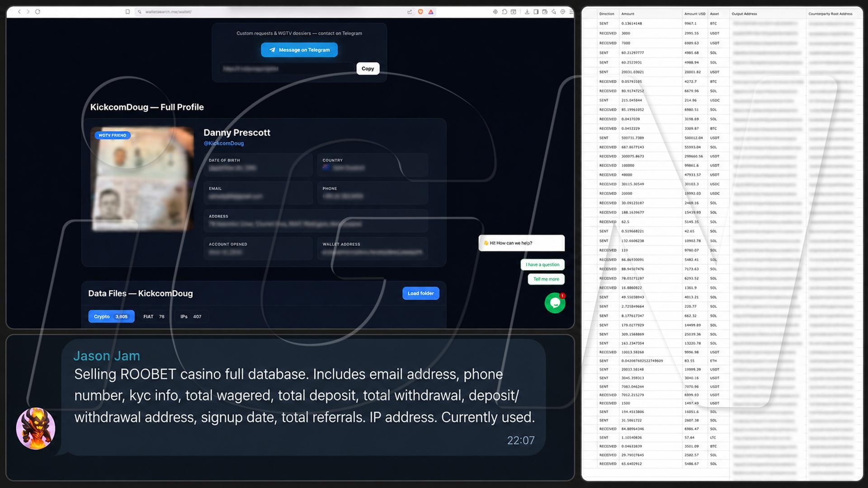This screenshot has height=488, width=868.
Task: Click Jason Jam's avatar in the chat
Action: pos(36,428)
